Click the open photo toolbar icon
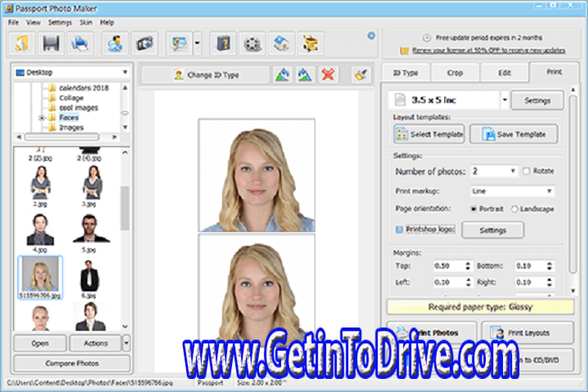 (22, 43)
